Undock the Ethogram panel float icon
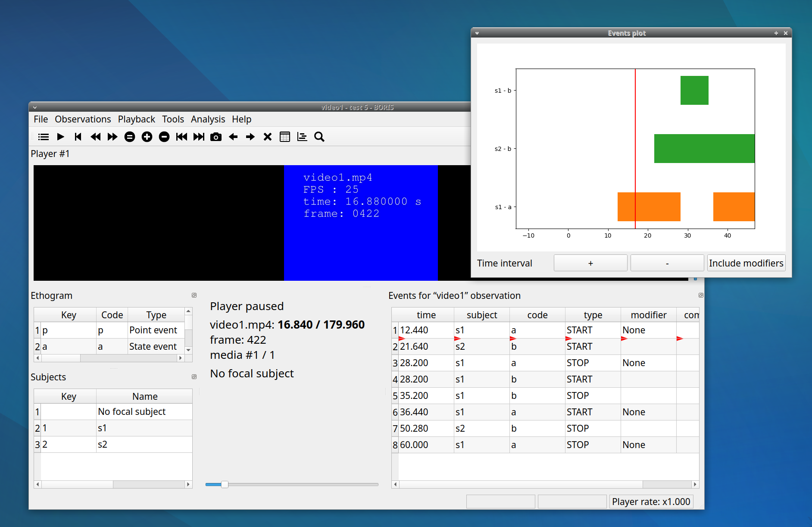 pyautogui.click(x=194, y=295)
